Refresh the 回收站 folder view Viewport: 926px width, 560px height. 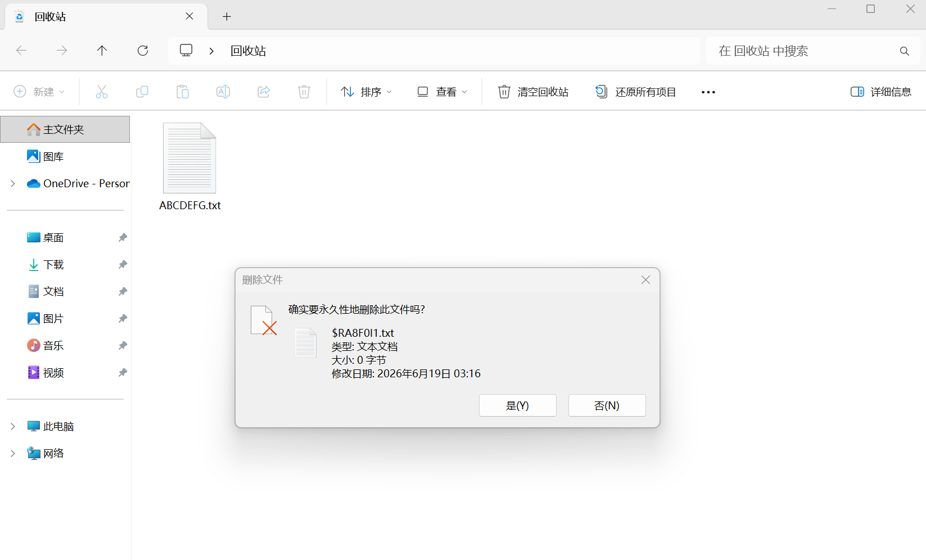pos(143,51)
